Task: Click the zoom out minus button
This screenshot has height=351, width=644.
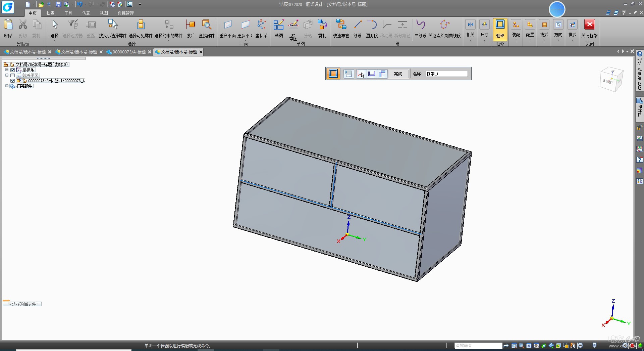Action: 580,346
